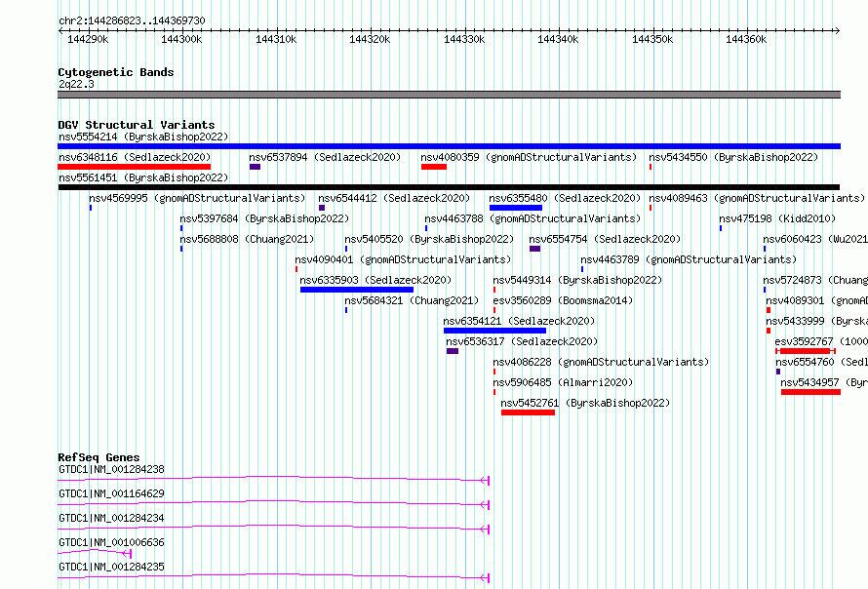The height and width of the screenshot is (589, 868).
Task: Click the nsv6355480 blue variant bar
Action: coord(515,208)
